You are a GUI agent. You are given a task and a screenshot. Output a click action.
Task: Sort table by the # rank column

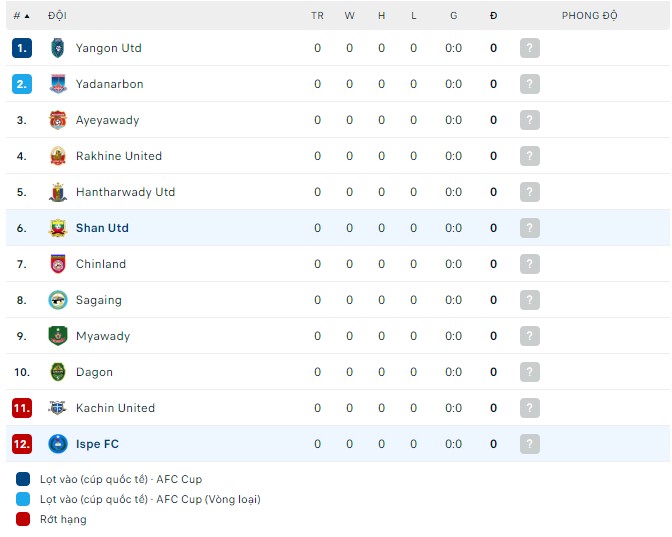coord(21,16)
